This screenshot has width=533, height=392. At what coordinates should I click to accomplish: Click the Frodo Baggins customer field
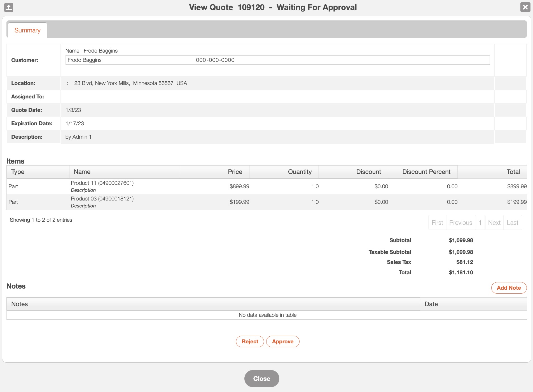(x=277, y=60)
